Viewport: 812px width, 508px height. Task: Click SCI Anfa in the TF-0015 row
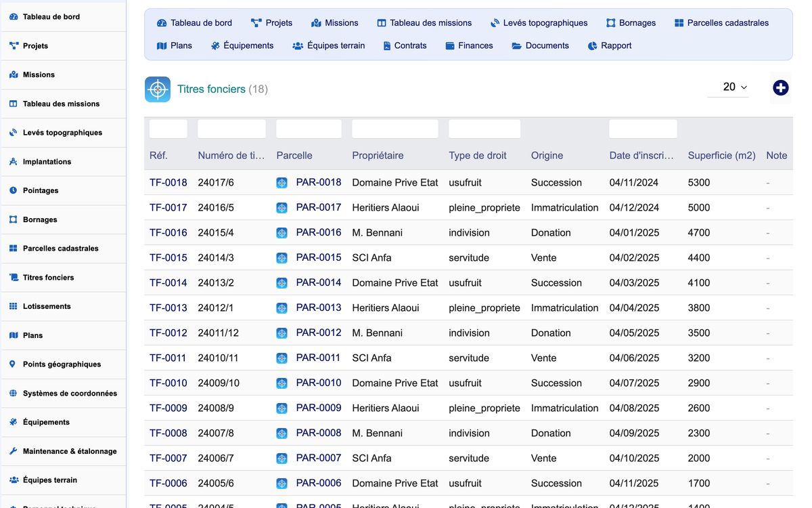pos(371,258)
